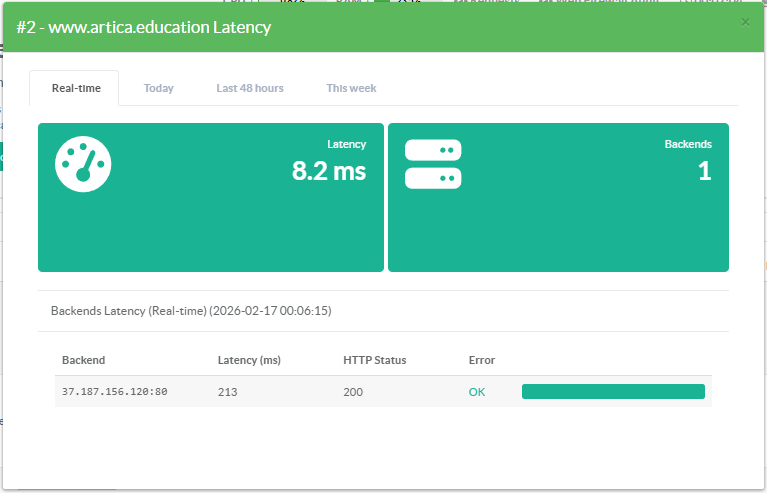The height and width of the screenshot is (493, 767).
Task: Click the HTTP status 200 cell
Action: pos(352,392)
